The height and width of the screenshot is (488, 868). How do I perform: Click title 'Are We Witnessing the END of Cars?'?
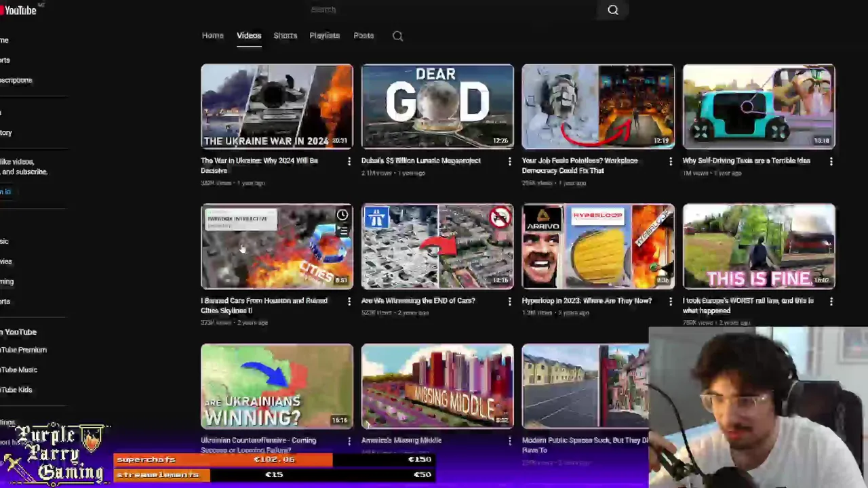[x=418, y=300]
